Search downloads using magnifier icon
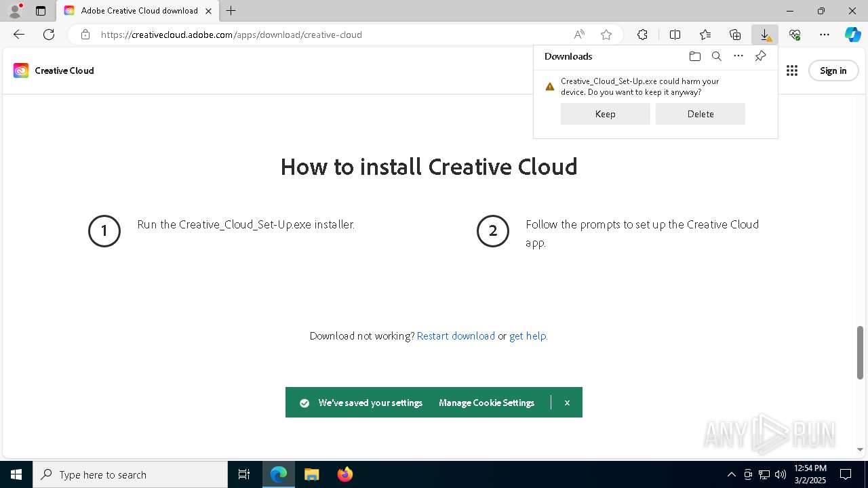 716,56
